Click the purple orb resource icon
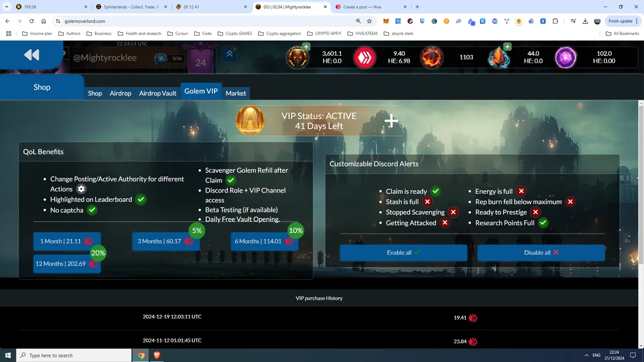 (566, 58)
